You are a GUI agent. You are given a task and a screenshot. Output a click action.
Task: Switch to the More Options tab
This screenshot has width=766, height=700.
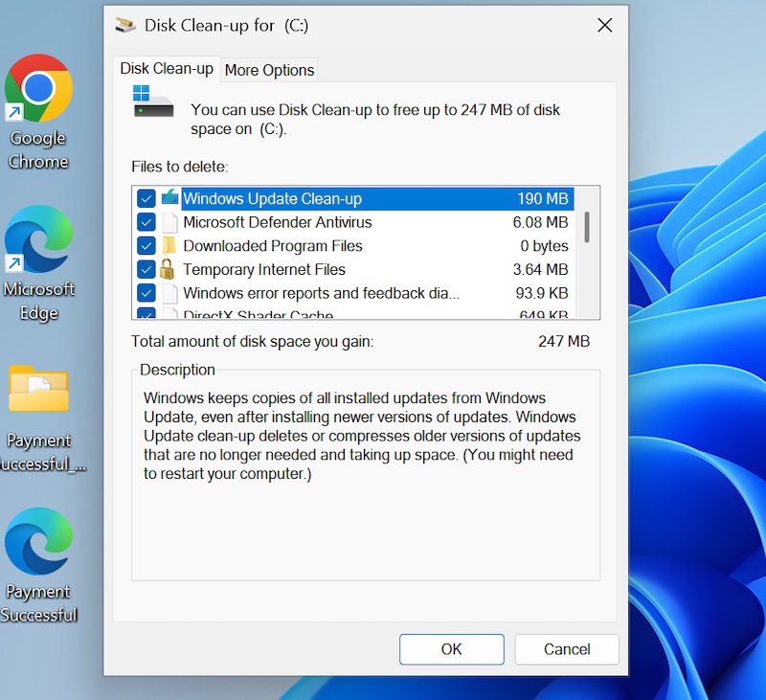click(x=269, y=70)
